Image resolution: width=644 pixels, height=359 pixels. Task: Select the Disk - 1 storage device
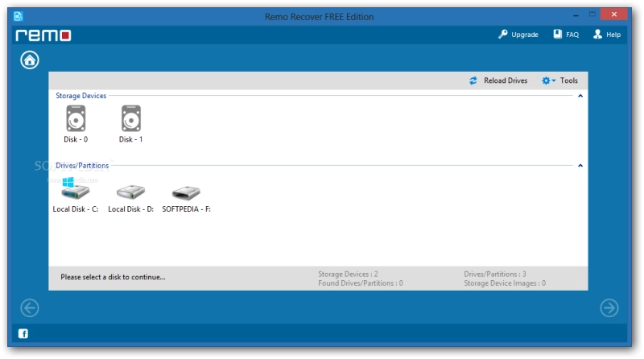coord(130,124)
